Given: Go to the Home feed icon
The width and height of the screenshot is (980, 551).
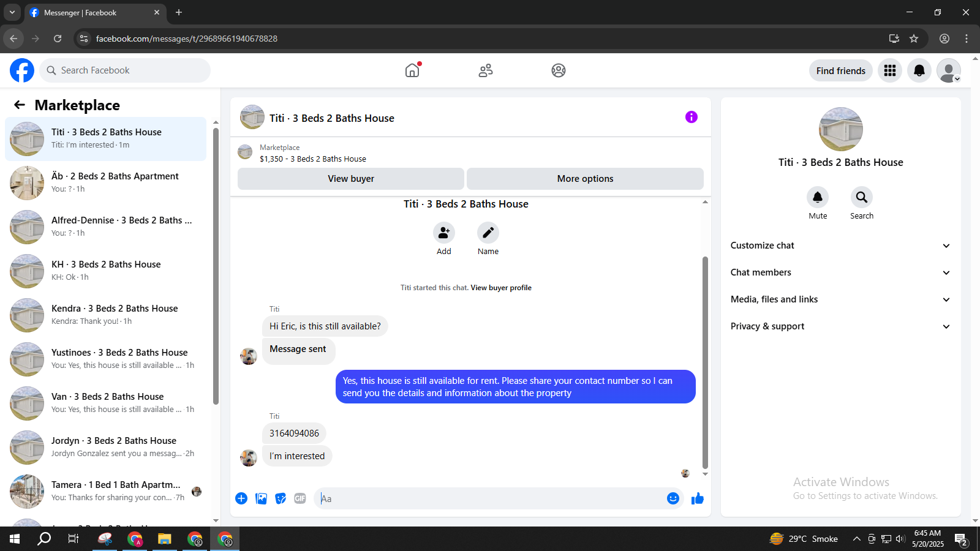Looking at the screenshot, I should (412, 70).
